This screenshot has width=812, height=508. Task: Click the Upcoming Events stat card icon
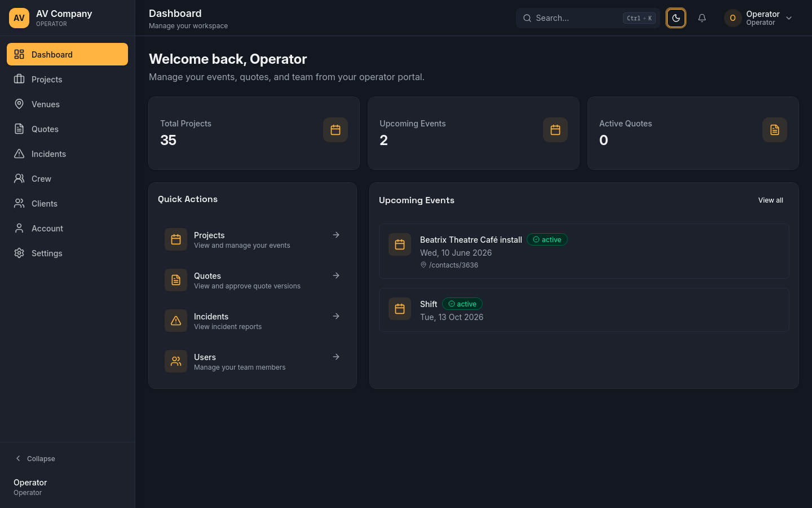pyautogui.click(x=555, y=130)
